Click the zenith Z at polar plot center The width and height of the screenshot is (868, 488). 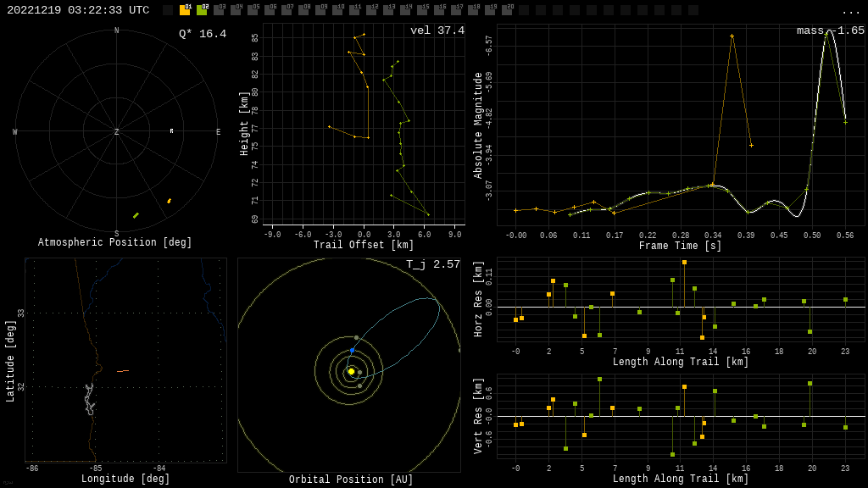click(x=117, y=132)
